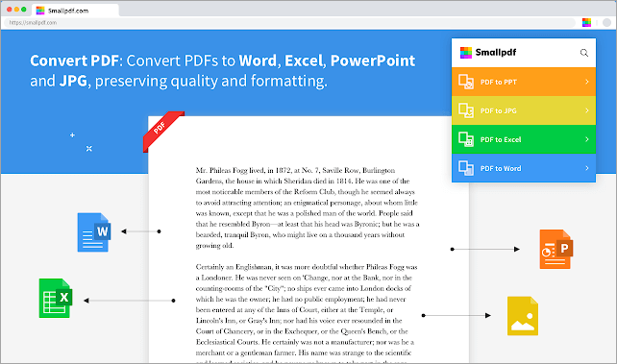
Task: Expand the PDF to PPT chevron arrow
Action: point(587,82)
